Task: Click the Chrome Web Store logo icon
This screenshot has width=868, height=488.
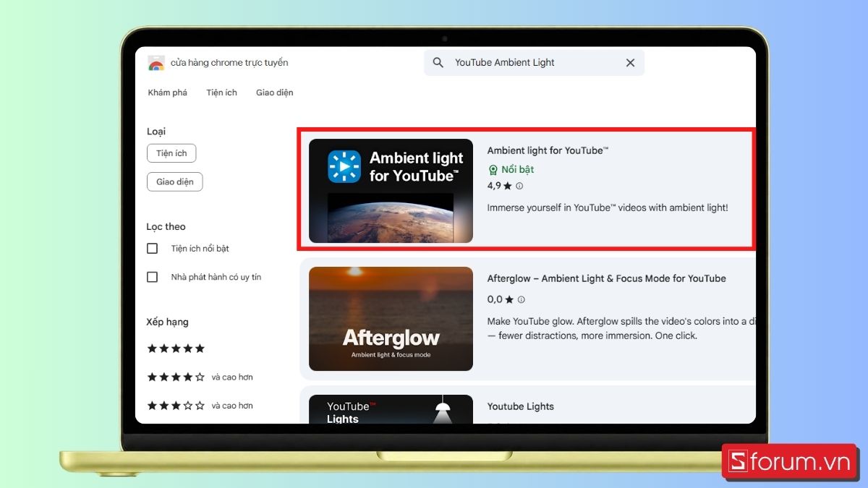Action: coord(156,63)
